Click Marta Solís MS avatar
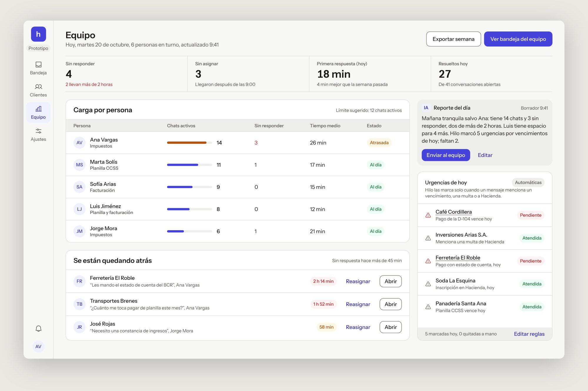588x391 pixels. pyautogui.click(x=79, y=165)
